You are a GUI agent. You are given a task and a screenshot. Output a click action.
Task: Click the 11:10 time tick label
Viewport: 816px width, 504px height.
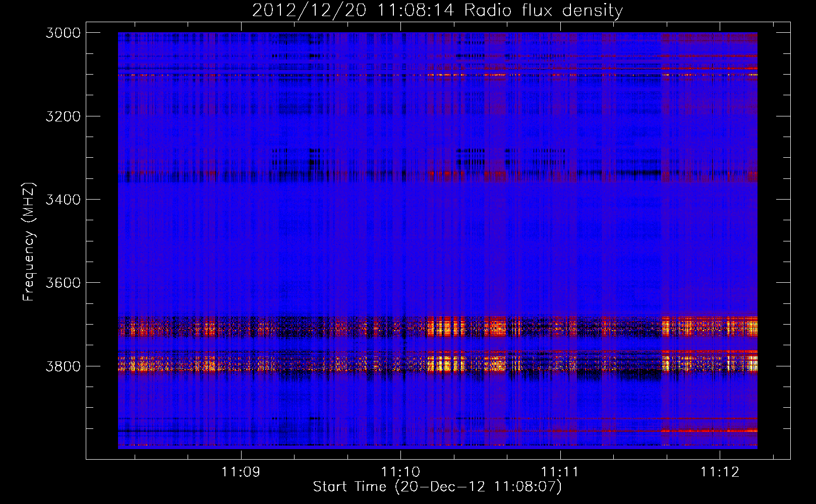coord(400,472)
